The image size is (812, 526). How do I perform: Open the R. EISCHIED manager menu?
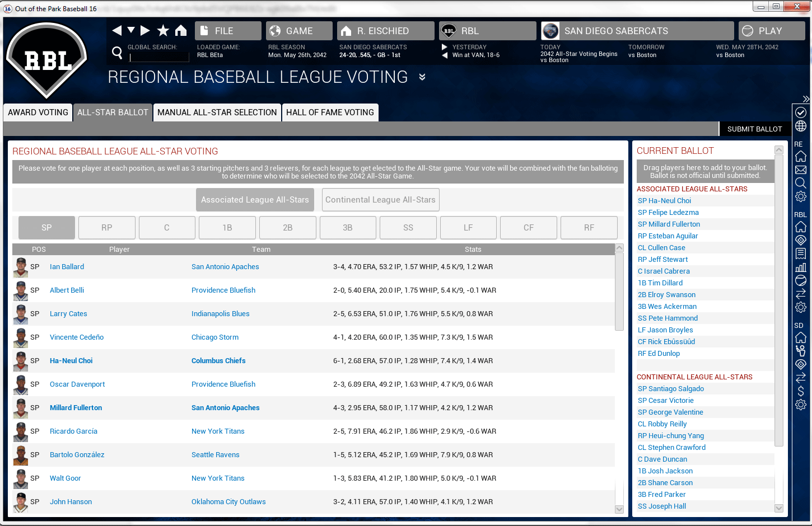click(385, 31)
